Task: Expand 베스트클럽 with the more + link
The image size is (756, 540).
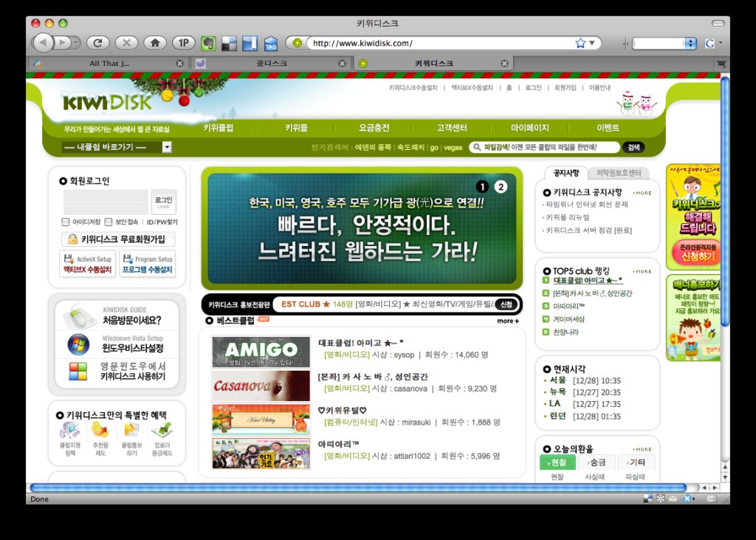Action: point(508,321)
